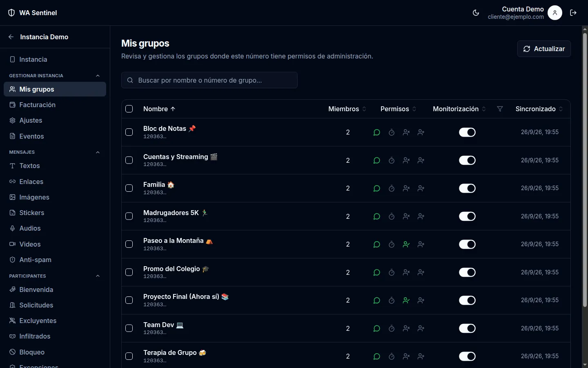Check the Familia row checkbox

[x=129, y=188]
